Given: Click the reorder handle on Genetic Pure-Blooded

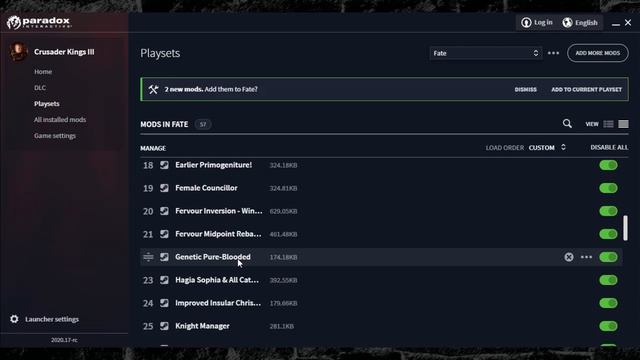Looking at the screenshot, I should point(148,257).
